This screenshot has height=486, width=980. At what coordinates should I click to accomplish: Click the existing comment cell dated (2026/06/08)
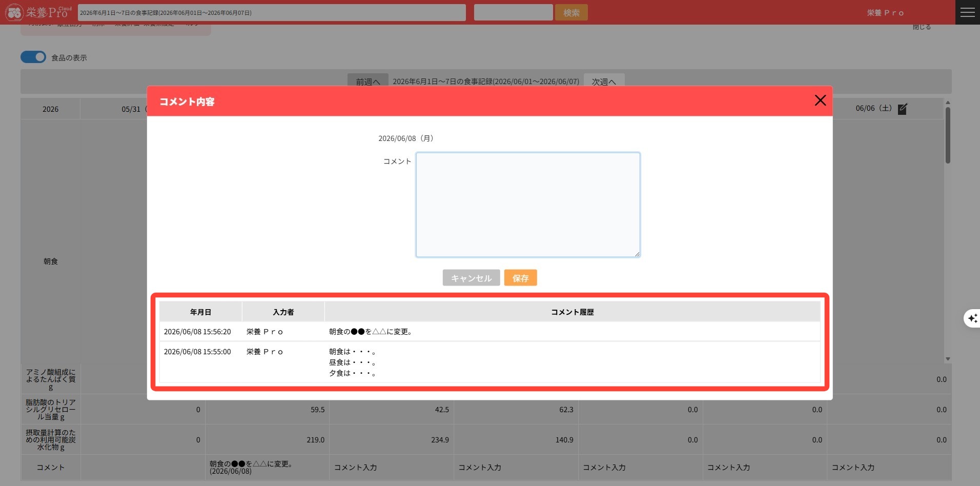[267, 467]
